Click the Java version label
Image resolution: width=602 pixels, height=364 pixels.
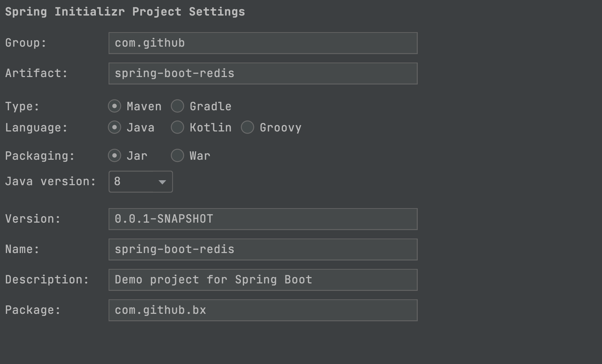(51, 182)
